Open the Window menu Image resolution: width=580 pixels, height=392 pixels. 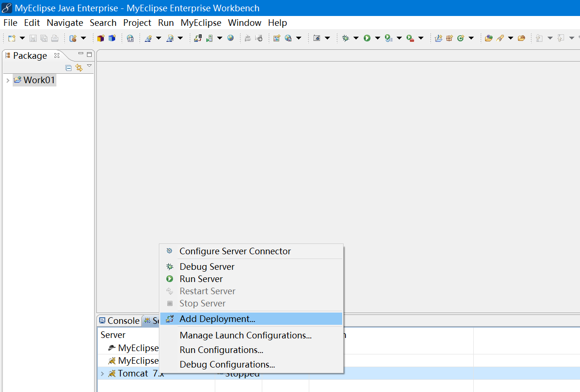(245, 23)
